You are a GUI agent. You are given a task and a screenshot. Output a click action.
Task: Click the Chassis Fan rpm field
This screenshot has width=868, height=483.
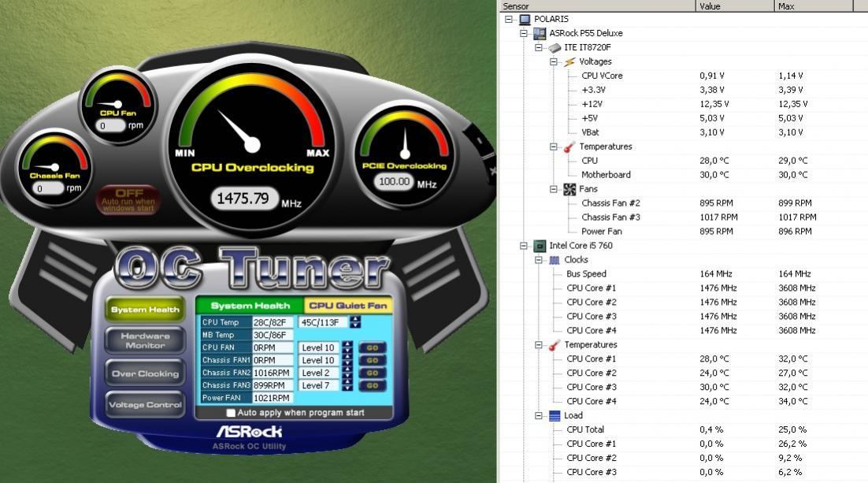pos(47,188)
